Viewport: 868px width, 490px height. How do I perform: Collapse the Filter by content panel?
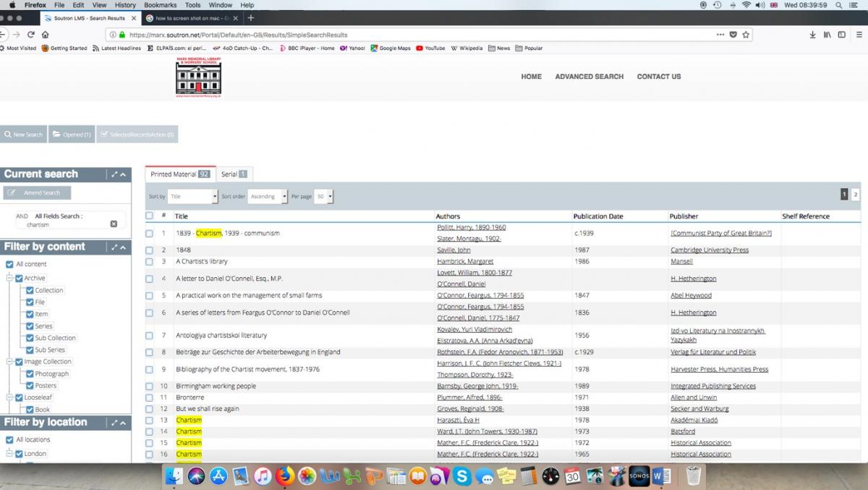click(x=123, y=248)
